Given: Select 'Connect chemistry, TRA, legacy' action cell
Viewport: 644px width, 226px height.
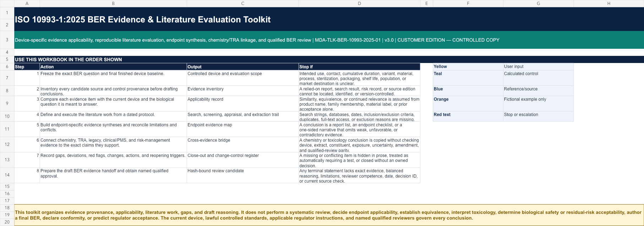Looking at the screenshot, I should [x=113, y=144].
